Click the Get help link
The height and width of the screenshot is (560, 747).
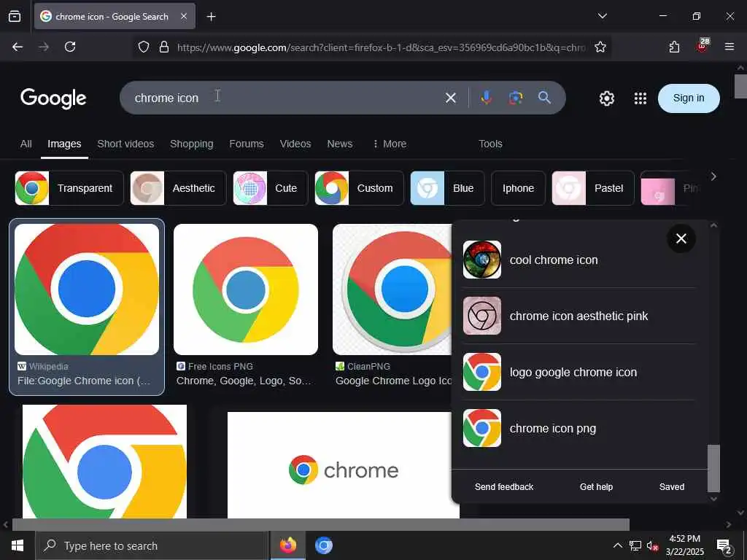(596, 486)
